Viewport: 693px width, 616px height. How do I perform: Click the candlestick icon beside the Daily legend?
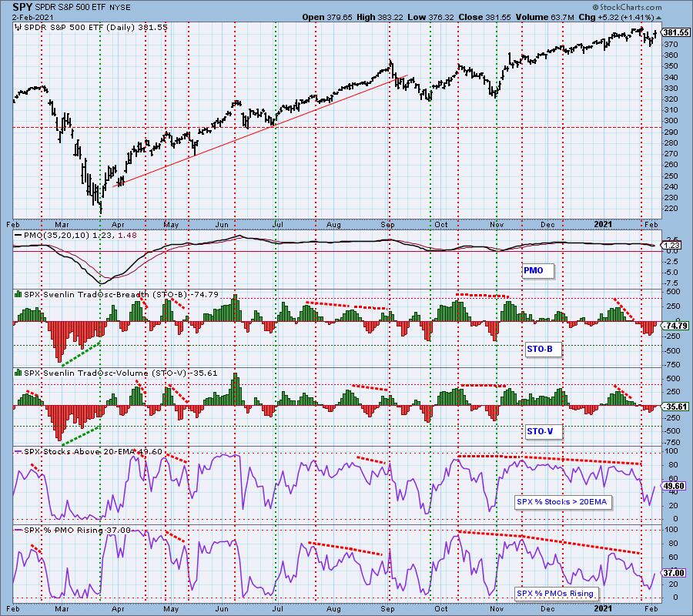coord(18,28)
